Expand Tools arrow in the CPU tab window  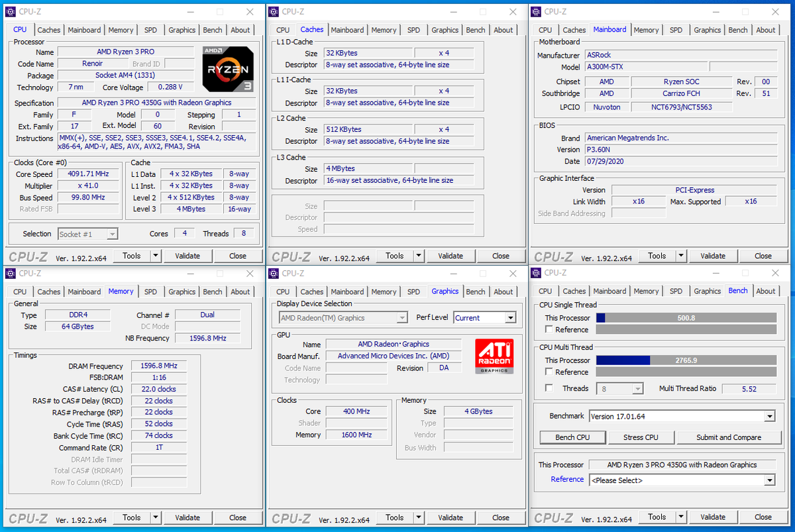(156, 256)
